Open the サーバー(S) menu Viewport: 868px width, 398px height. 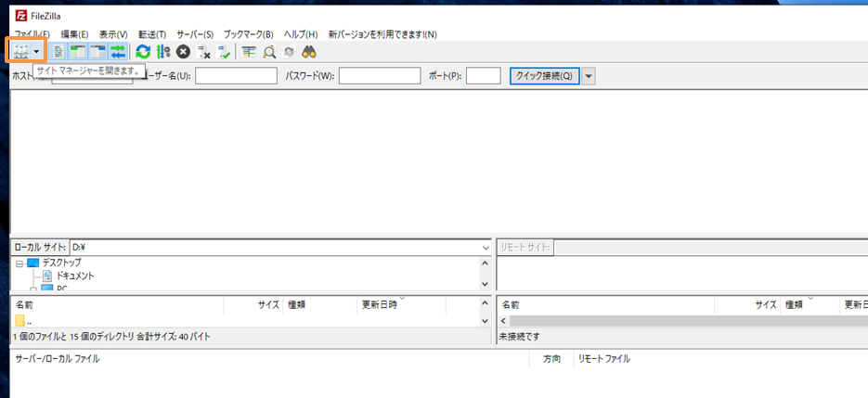195,34
